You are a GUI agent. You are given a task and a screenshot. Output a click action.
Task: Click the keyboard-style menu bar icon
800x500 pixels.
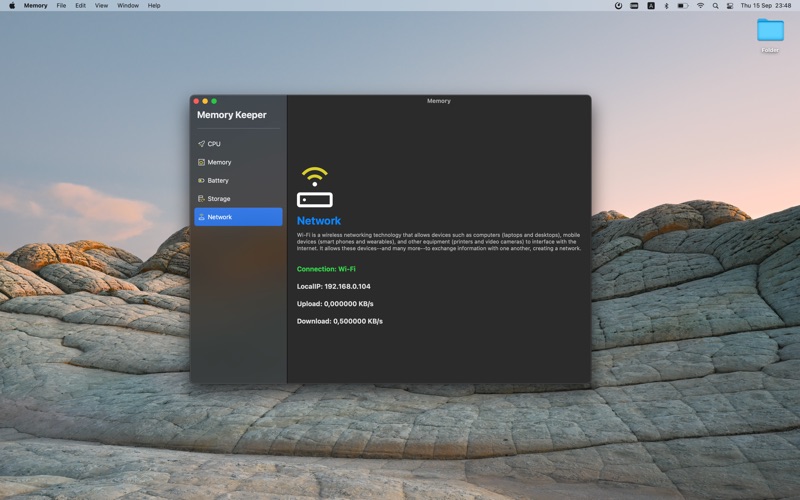pos(634,6)
